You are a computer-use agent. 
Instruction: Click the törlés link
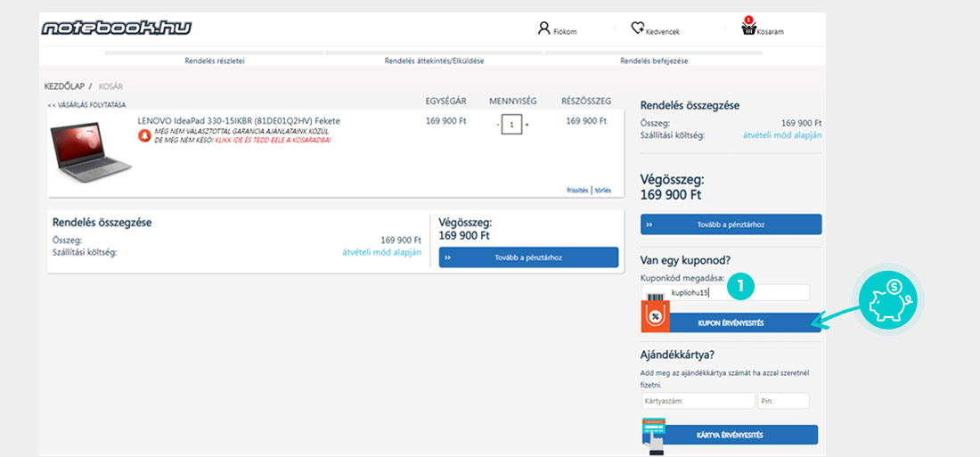point(603,191)
